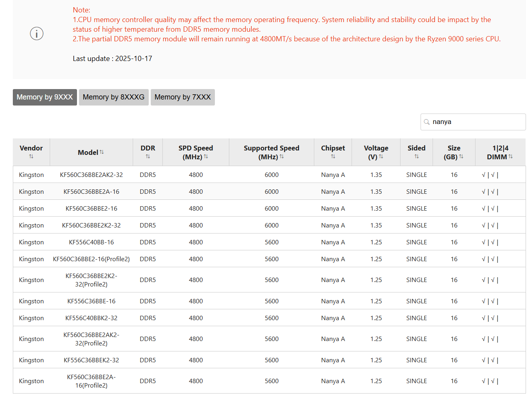Sort by SPD Speed (MHz) arrows
This screenshot has width=532, height=400.
click(x=206, y=156)
